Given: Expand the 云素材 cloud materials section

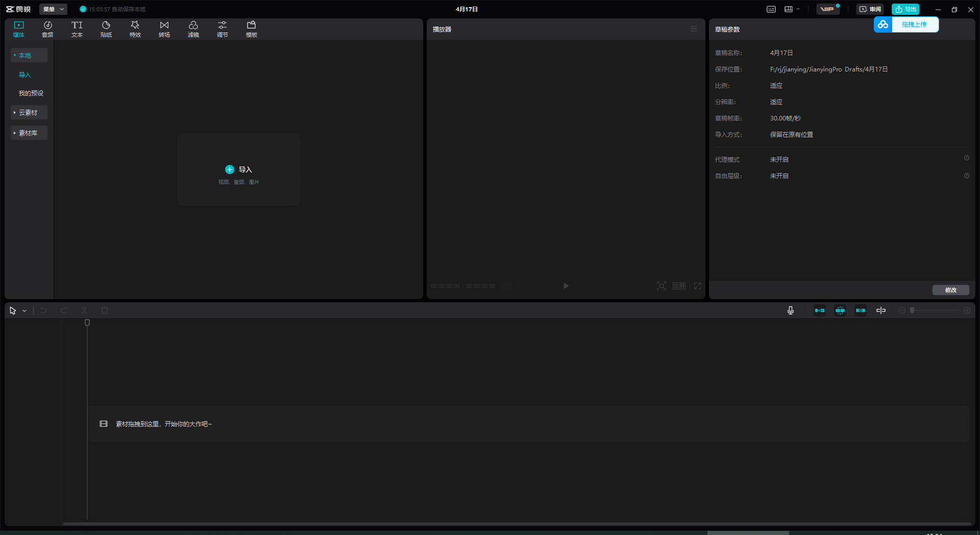Looking at the screenshot, I should [x=29, y=112].
